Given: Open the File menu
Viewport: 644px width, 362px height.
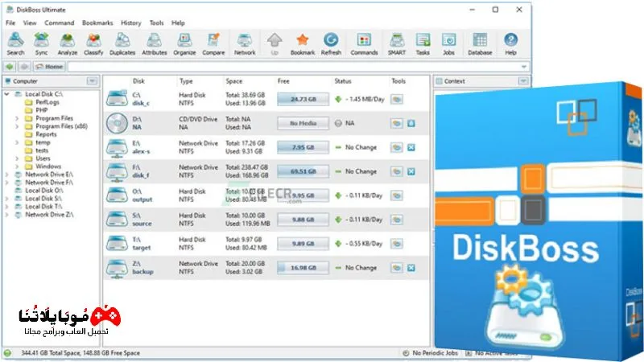Looking at the screenshot, I should coord(10,23).
